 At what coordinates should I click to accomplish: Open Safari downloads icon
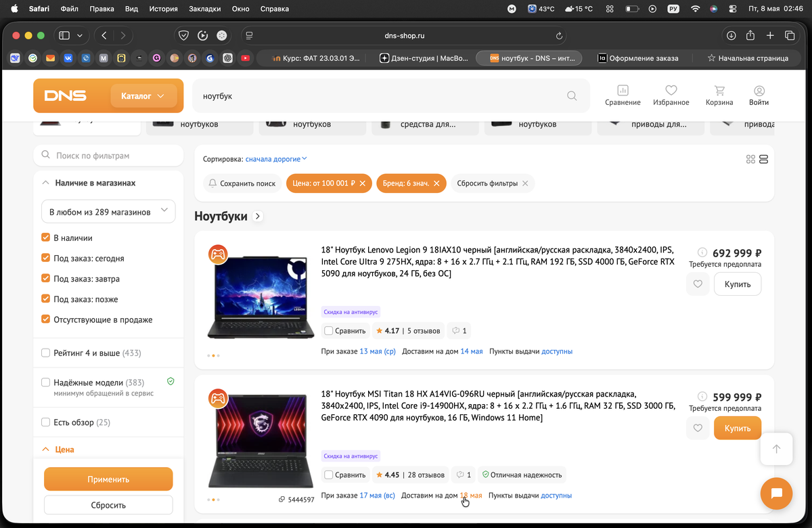click(x=731, y=35)
